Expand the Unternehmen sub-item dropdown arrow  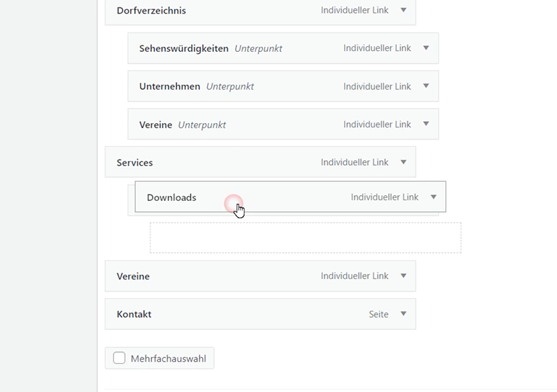click(426, 86)
